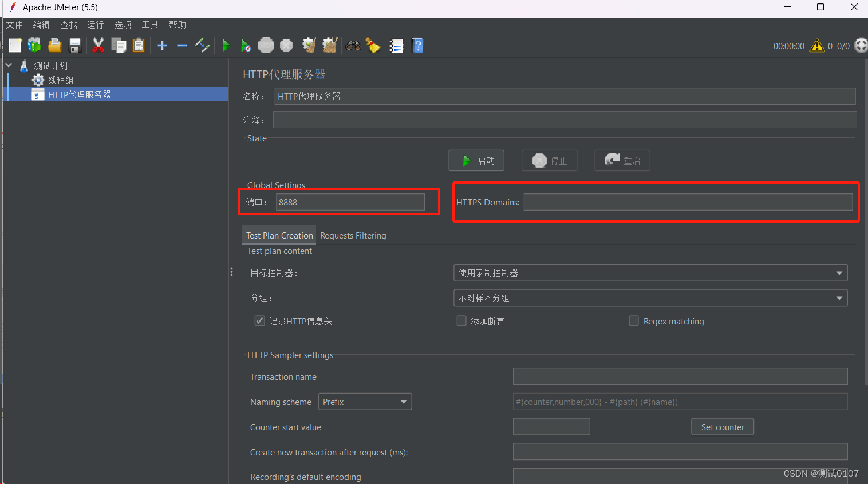Click the 重启 button
This screenshot has height=484, width=868.
(622, 161)
